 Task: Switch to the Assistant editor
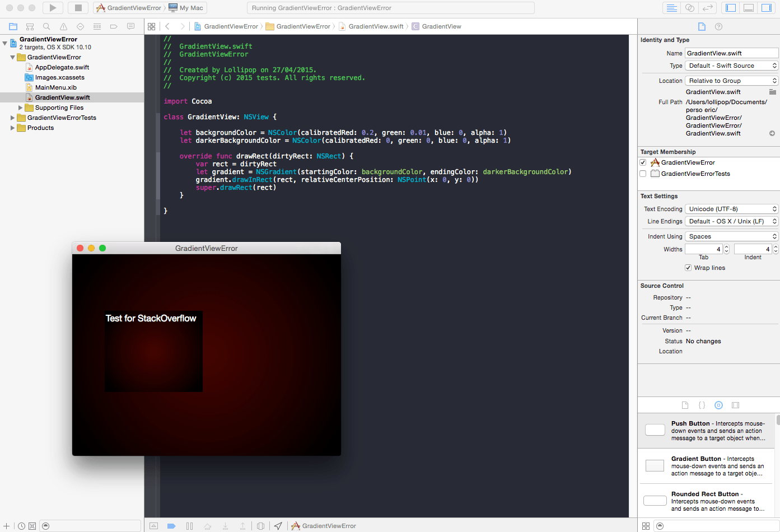(x=690, y=8)
